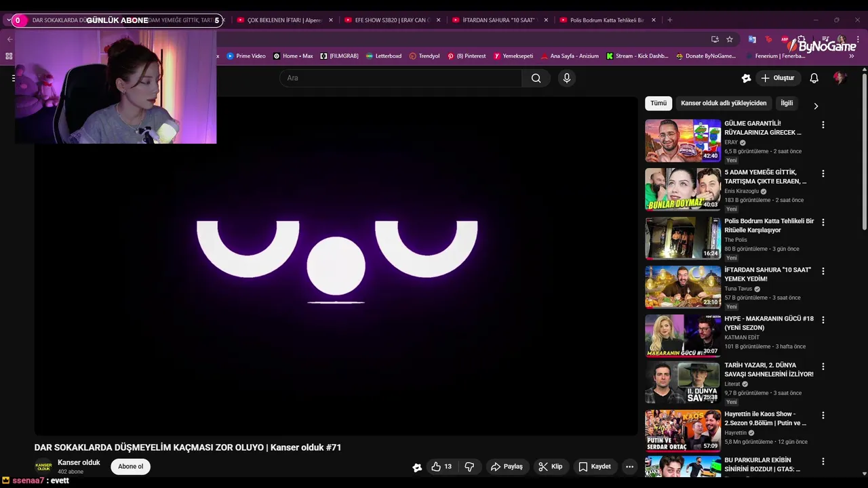Open options for 5 ADAM YEMEĞE GİTTİK video
This screenshot has width=868, height=488.
[823, 174]
